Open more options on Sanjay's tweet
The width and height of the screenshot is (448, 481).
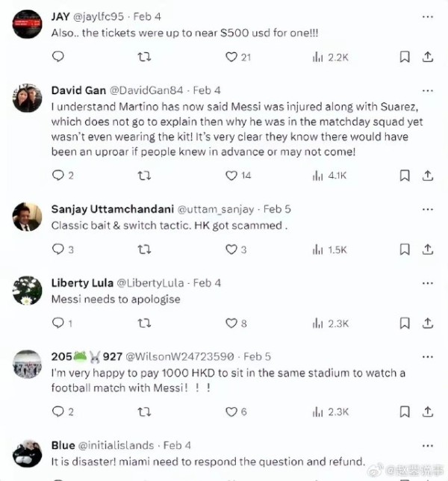(428, 209)
